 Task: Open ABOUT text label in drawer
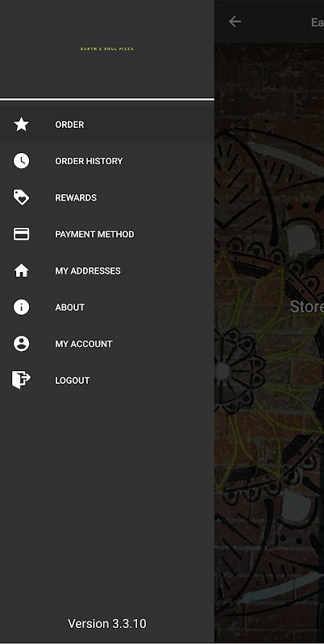[x=70, y=308]
